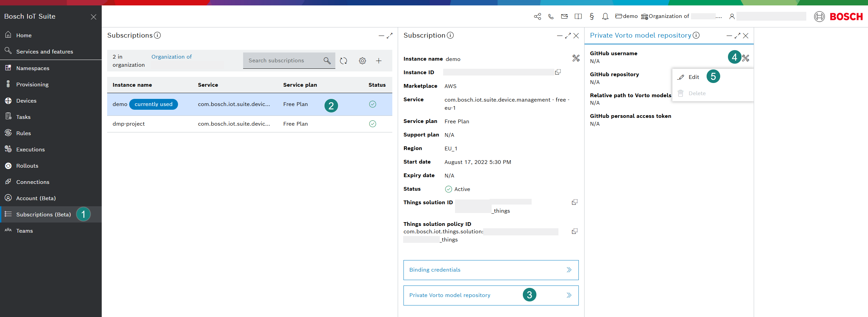868x317 pixels.
Task: Sort by Service column header
Action: [x=208, y=85]
